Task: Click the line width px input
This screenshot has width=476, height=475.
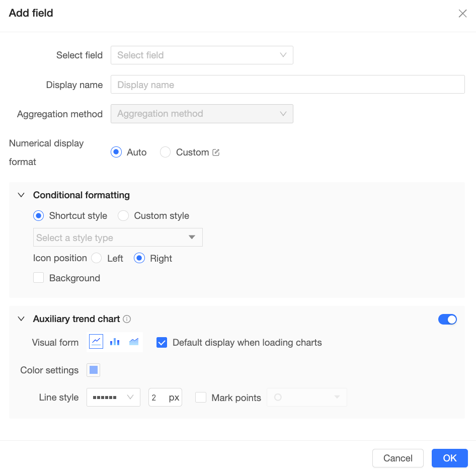Action: pos(165,398)
